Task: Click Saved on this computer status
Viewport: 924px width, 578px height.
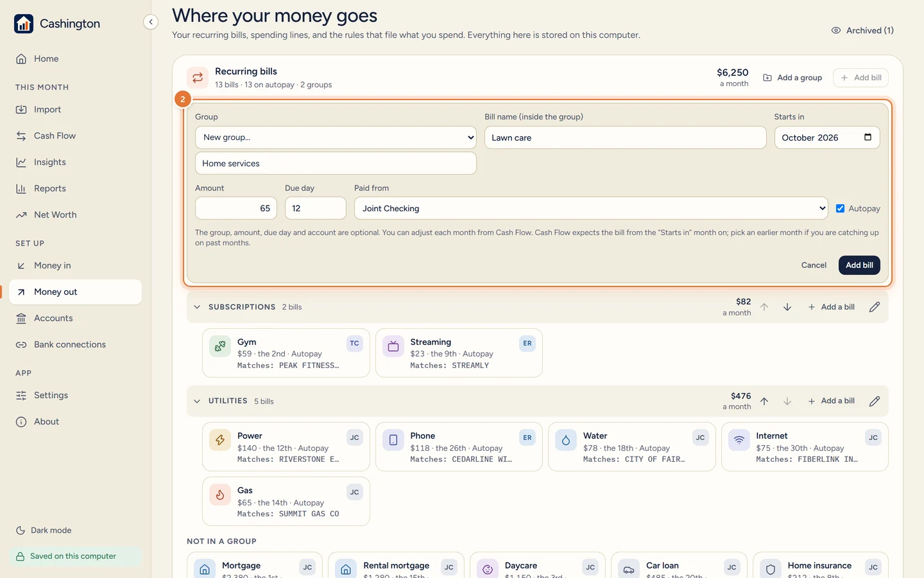Action: point(75,556)
